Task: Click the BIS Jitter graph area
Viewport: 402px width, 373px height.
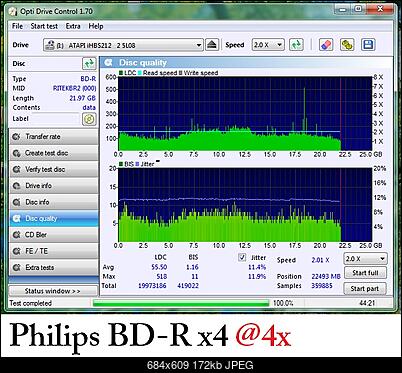Action: (x=245, y=205)
